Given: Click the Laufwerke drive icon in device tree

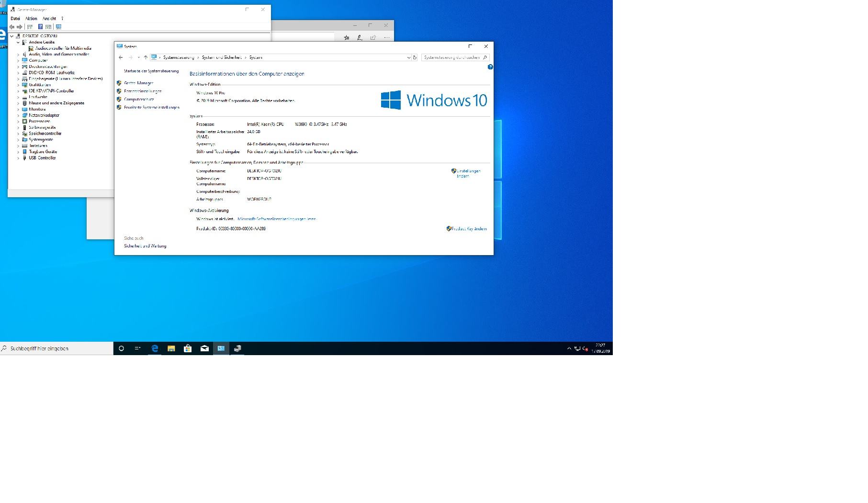Looking at the screenshot, I should coord(25,97).
